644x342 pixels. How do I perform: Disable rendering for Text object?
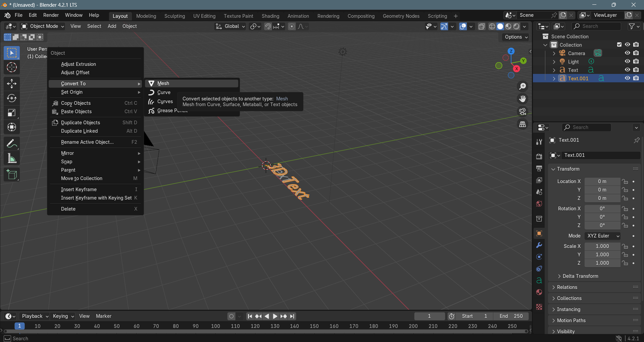tap(636, 70)
